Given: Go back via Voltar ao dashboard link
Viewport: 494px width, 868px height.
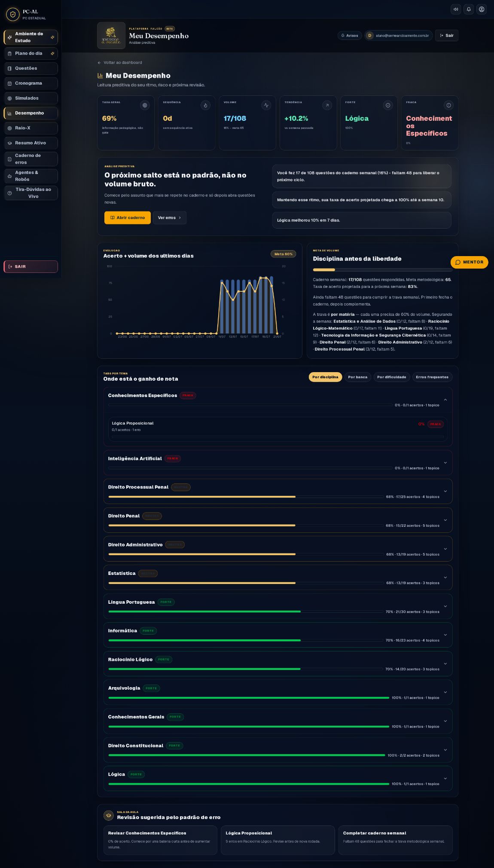Looking at the screenshot, I should (x=120, y=62).
